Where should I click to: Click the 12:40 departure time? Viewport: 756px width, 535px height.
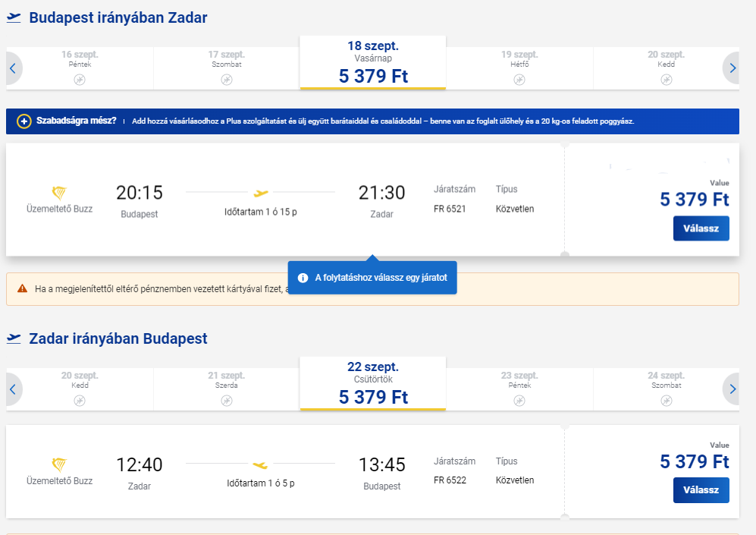tap(140, 465)
